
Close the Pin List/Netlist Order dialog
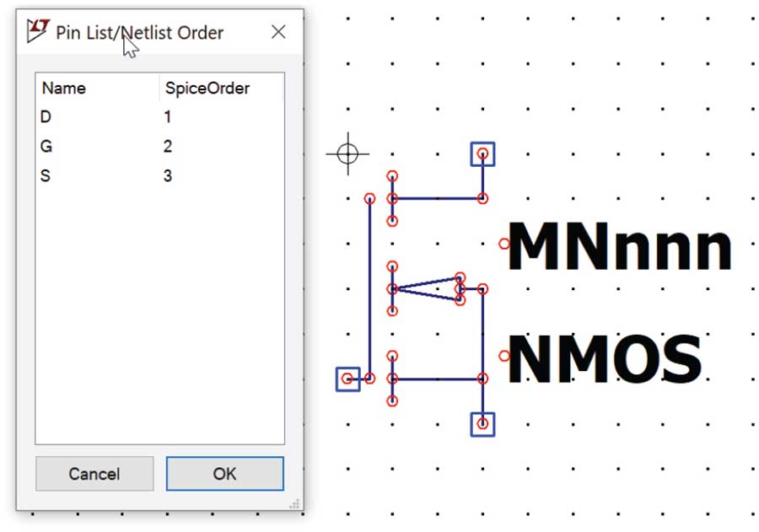[x=278, y=32]
